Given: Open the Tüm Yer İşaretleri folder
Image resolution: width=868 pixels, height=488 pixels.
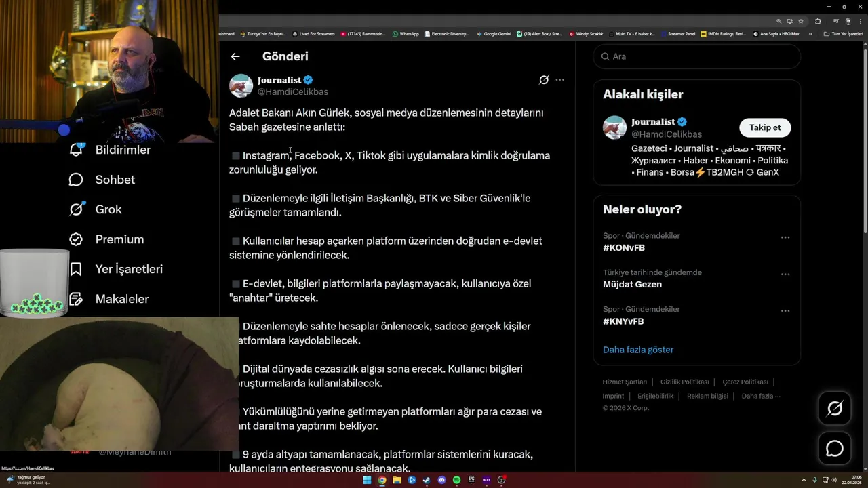Looking at the screenshot, I should (x=844, y=34).
